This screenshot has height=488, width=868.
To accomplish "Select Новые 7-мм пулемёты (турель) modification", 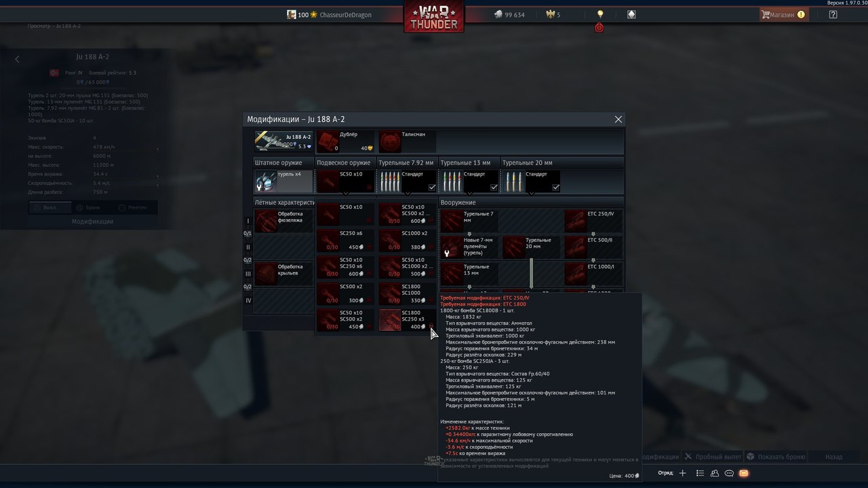I will 470,247.
